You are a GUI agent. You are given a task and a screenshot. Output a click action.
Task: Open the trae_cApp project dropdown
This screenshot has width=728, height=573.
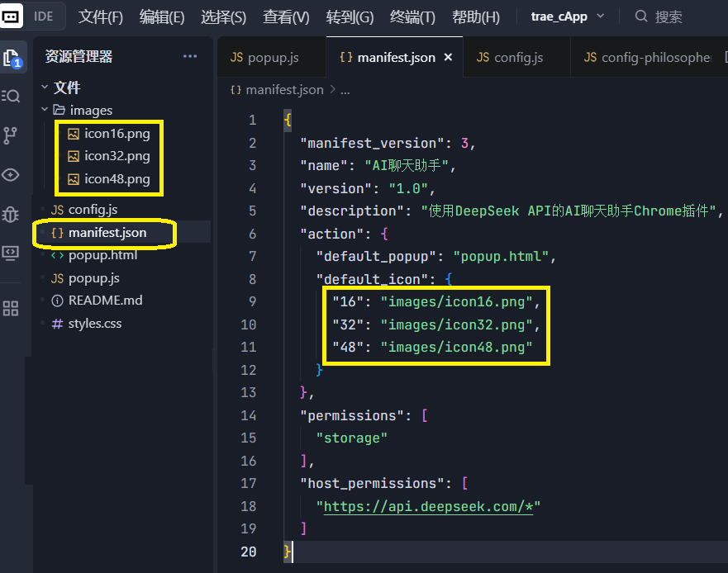click(x=568, y=17)
